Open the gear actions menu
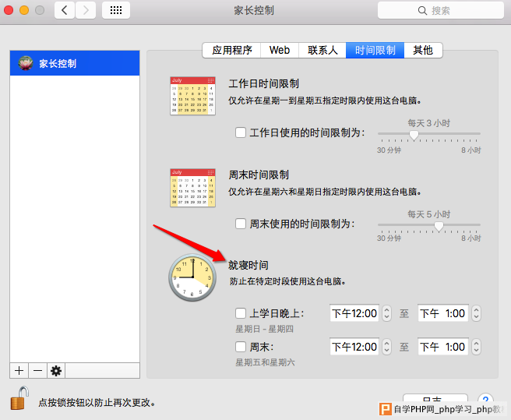This screenshot has width=511, height=420. tap(56, 371)
